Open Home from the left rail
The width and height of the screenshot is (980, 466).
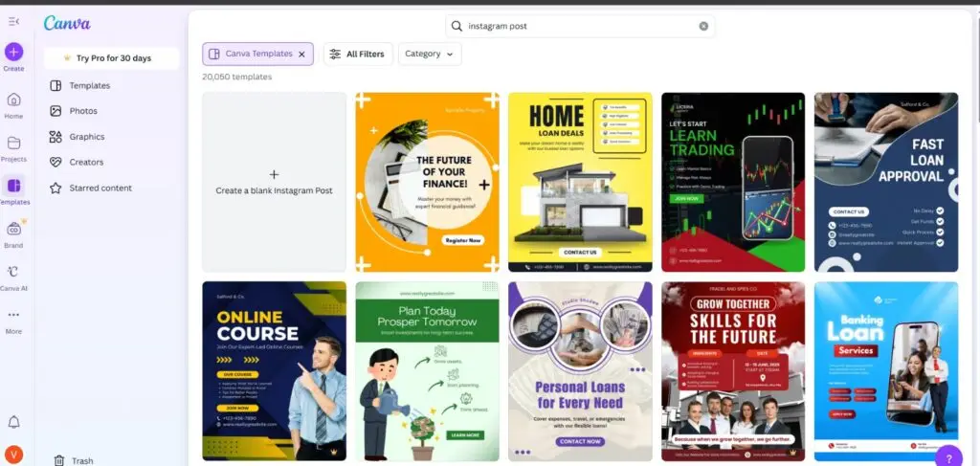click(13, 100)
